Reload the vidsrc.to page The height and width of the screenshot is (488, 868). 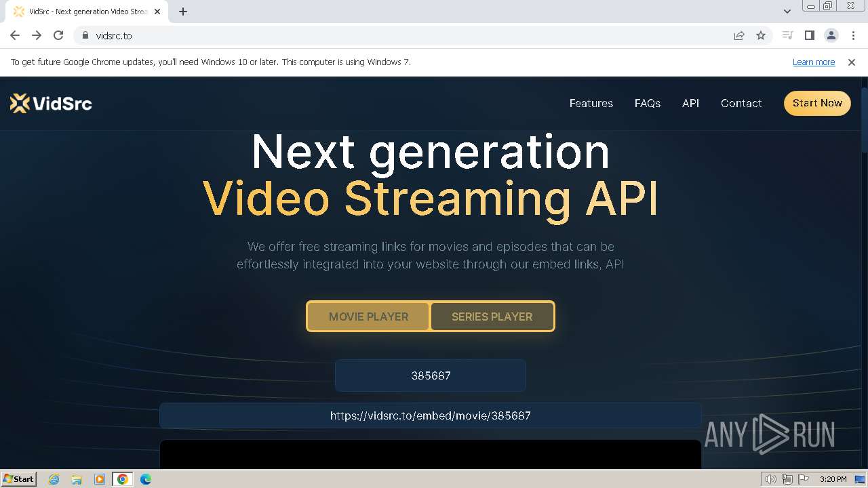[x=58, y=35]
